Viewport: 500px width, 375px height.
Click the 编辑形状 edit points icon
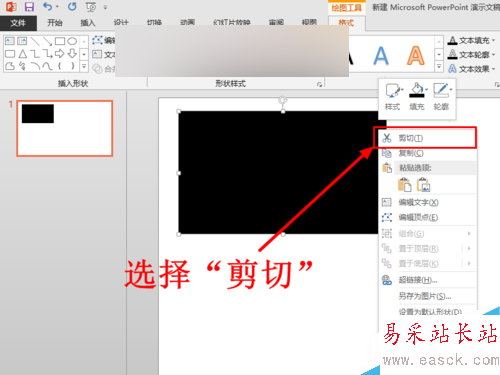[98, 40]
